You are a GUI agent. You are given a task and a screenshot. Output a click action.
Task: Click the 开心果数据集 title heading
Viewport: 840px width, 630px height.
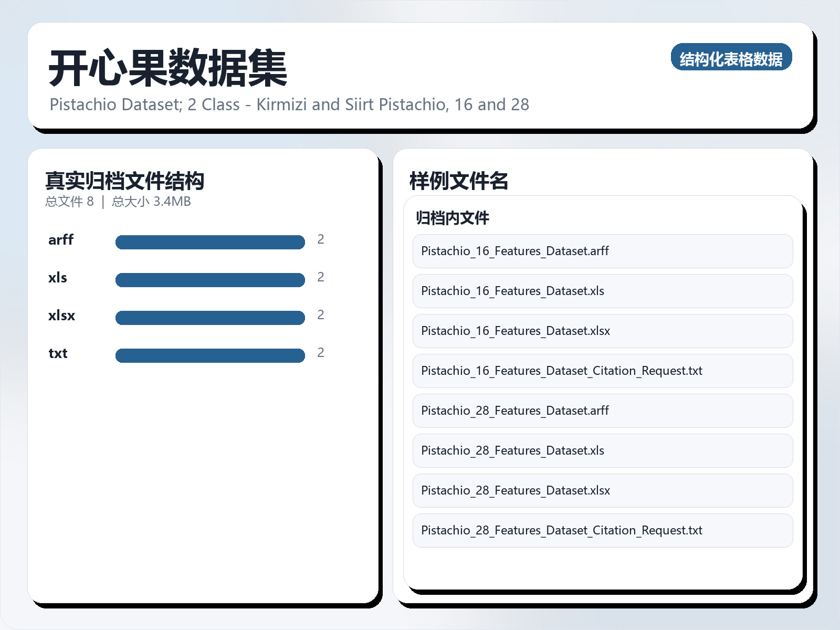point(168,68)
